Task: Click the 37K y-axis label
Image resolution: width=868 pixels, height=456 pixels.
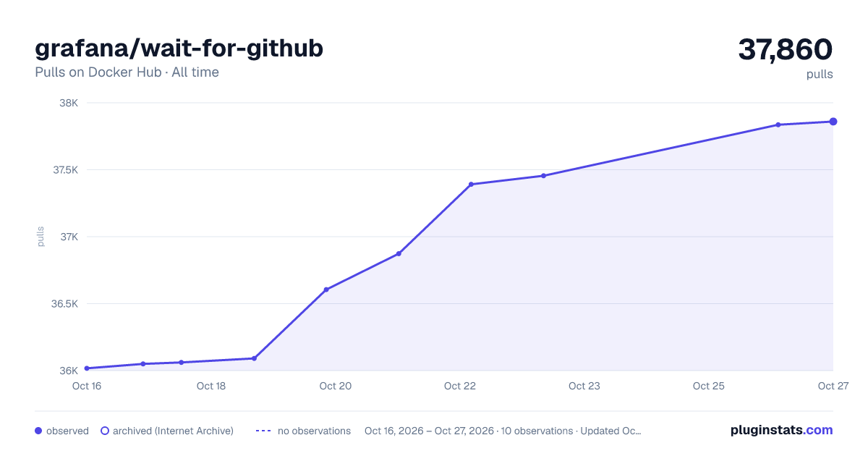Action: [x=69, y=237]
